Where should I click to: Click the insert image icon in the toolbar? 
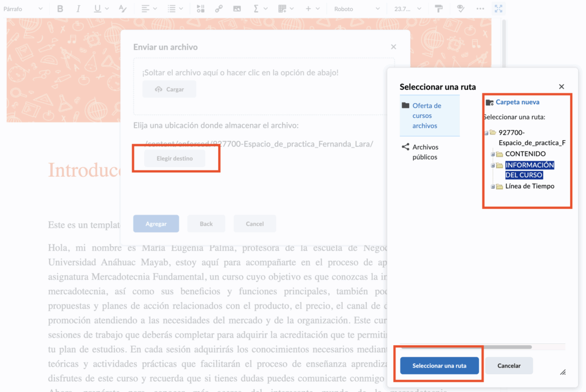[237, 9]
